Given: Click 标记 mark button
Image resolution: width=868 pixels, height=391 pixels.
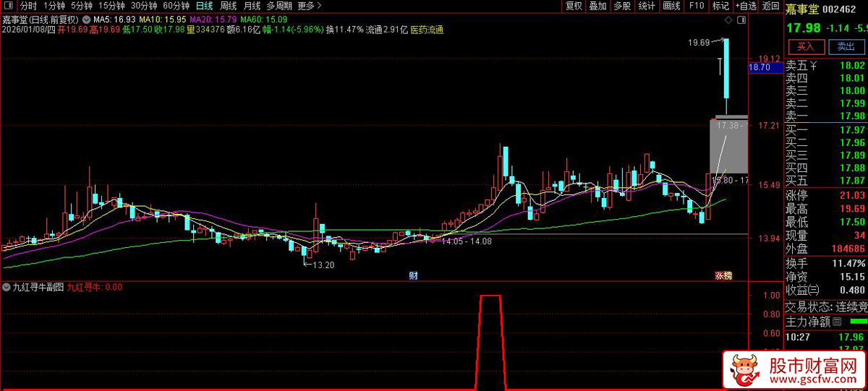Looking at the screenshot, I should pos(720,6).
